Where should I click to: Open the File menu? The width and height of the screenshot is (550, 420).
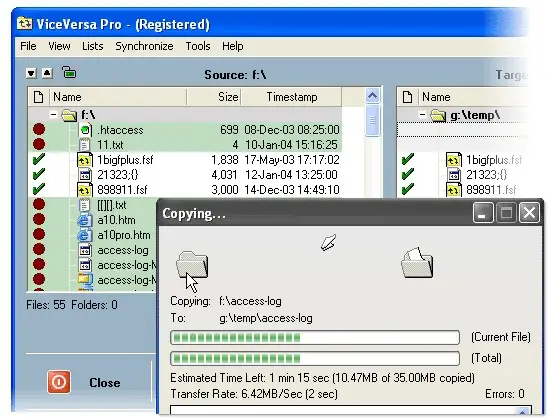pos(28,46)
